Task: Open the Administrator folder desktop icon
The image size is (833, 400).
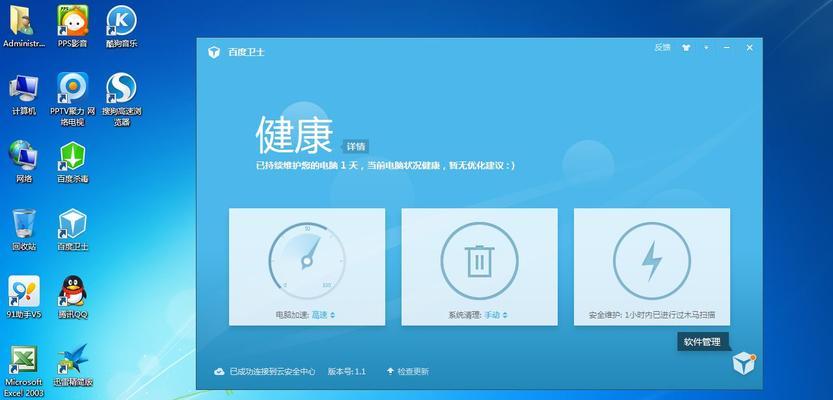Action: point(23,26)
